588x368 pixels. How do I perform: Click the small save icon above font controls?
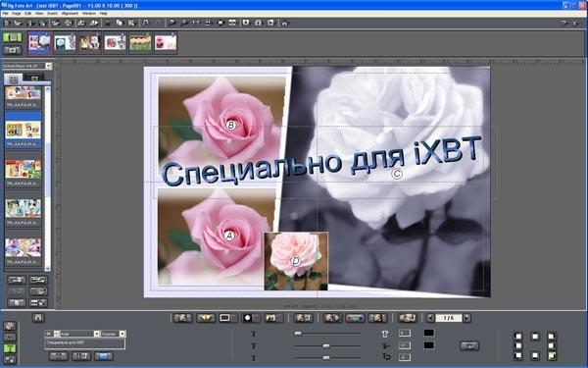pos(38,318)
